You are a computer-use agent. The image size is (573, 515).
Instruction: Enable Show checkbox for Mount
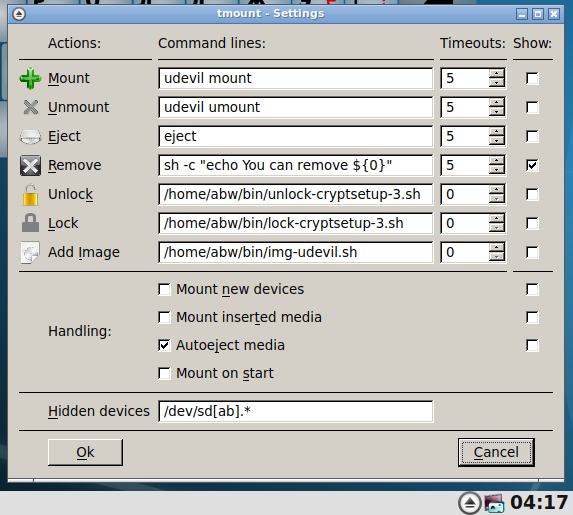tap(532, 78)
